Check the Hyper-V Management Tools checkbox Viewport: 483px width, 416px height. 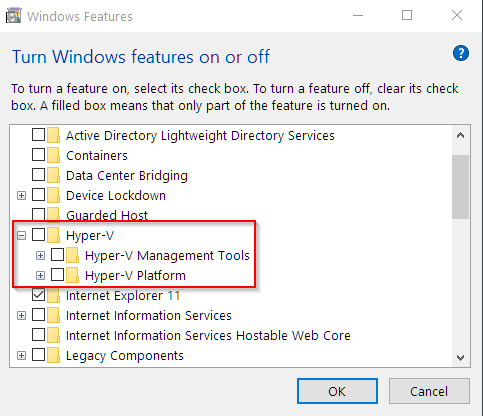tap(57, 255)
